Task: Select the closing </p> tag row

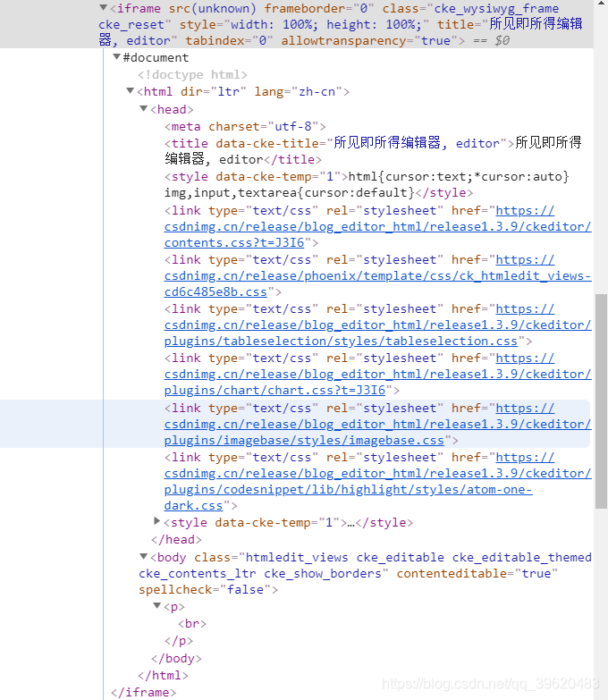Action: [179, 641]
